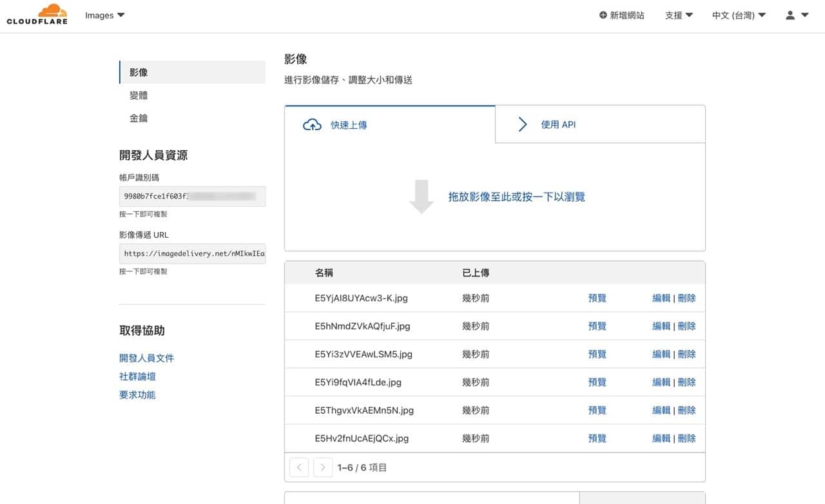The width and height of the screenshot is (825, 504).
Task: Open the Images product dropdown
Action: tap(105, 15)
